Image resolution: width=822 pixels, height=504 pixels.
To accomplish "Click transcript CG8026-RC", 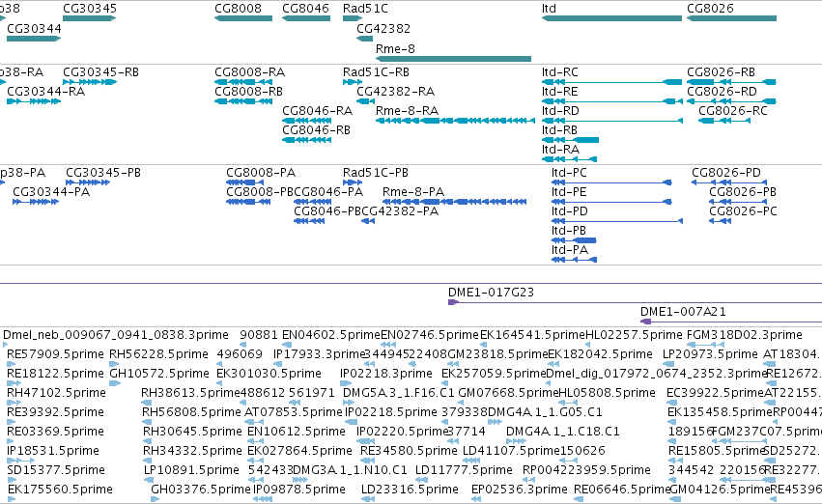I will pos(724,121).
